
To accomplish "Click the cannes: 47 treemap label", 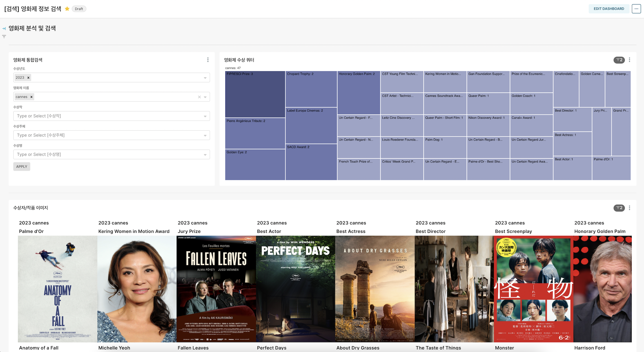I will click(x=233, y=68).
